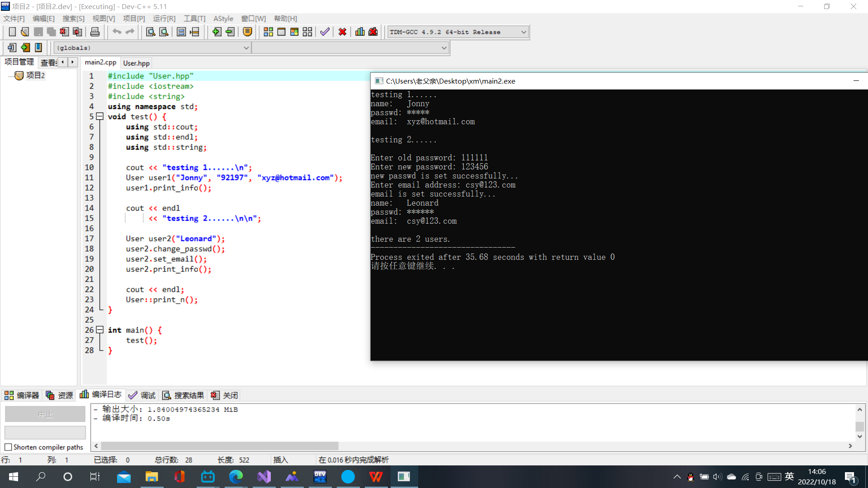Open the empty members dropdown beside globals
868x488 pixels.
click(443, 48)
